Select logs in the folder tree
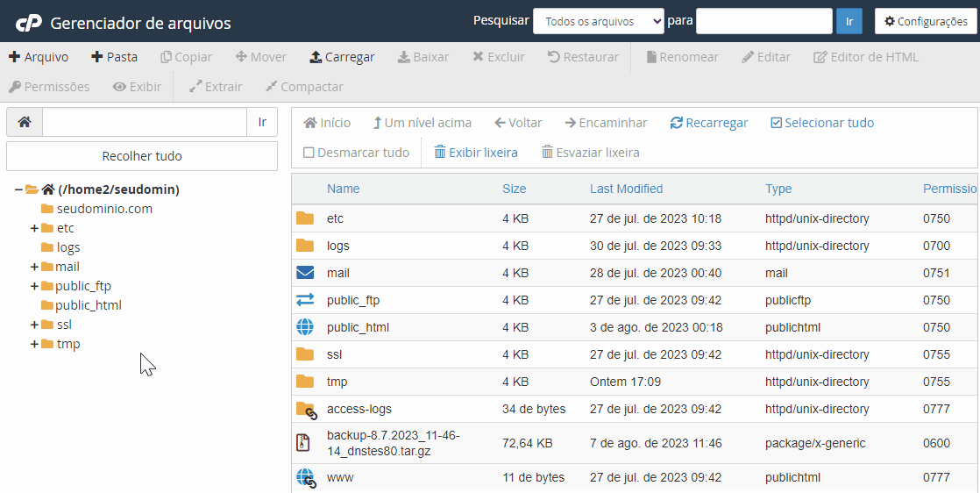 coord(68,247)
